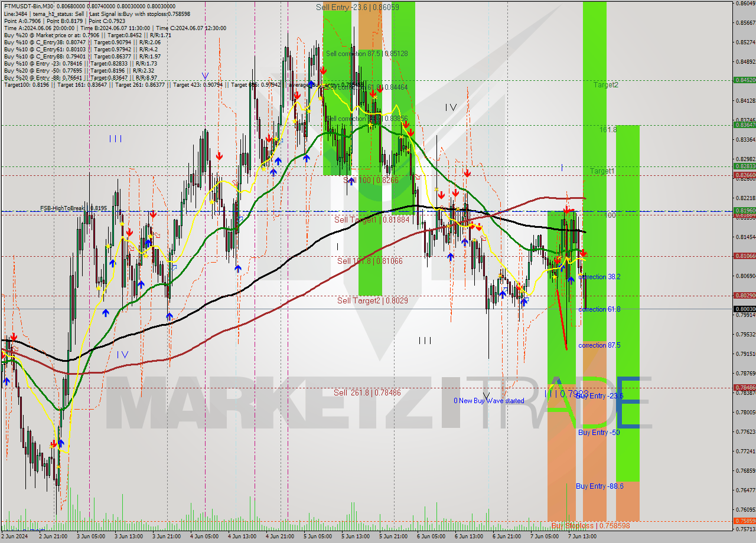Select the 'Buy Stoploss | 0.758598' label

[591, 525]
